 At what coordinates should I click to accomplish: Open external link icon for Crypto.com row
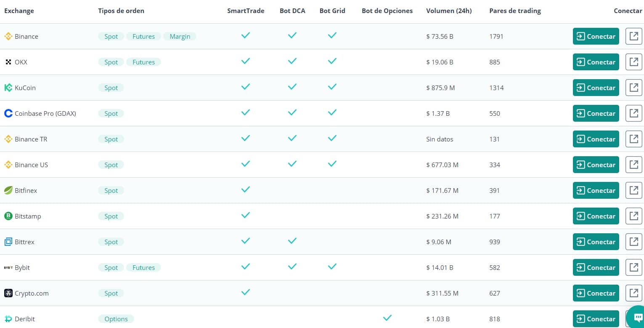tap(633, 293)
